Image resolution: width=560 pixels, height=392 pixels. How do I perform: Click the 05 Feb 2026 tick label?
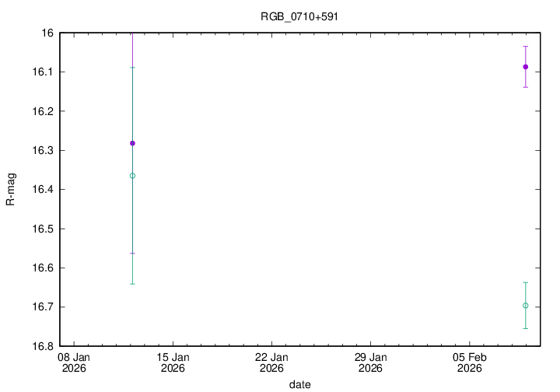click(469, 362)
